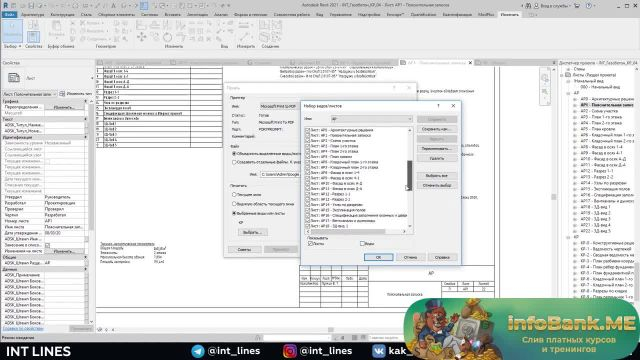Select the Move tool in Modify panel
Viewport: 640px width, 360px height.
(142, 38)
